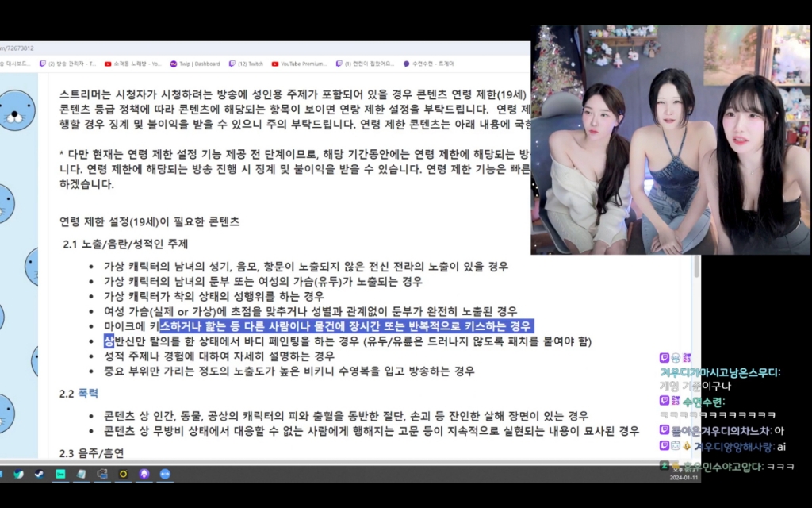Click the highlighted 키스하는 경우 text line
Viewport: 812px width, 508px height.
point(346,326)
